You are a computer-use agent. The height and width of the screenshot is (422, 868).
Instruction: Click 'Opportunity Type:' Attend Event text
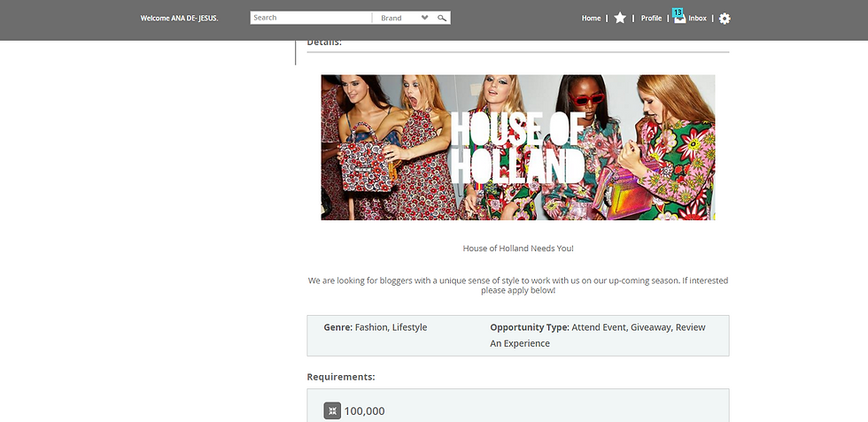(x=598, y=335)
